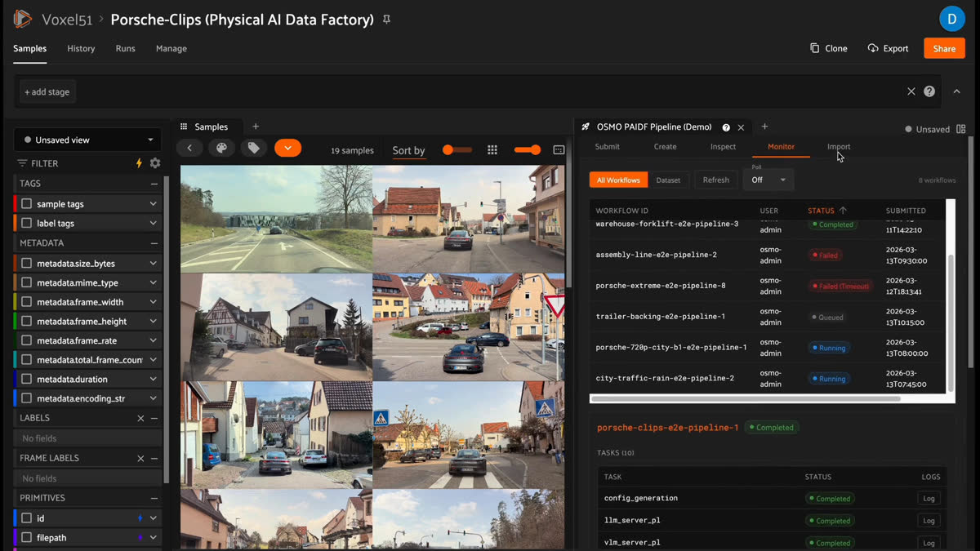Collapse the view bar with the up chevron
The height and width of the screenshot is (551, 980).
coord(956,91)
